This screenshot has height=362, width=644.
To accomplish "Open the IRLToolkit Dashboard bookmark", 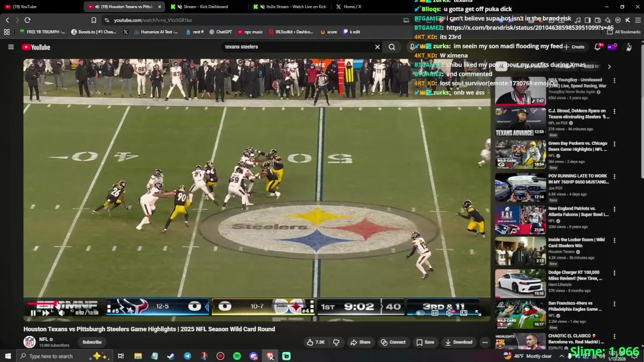I will coord(290,32).
